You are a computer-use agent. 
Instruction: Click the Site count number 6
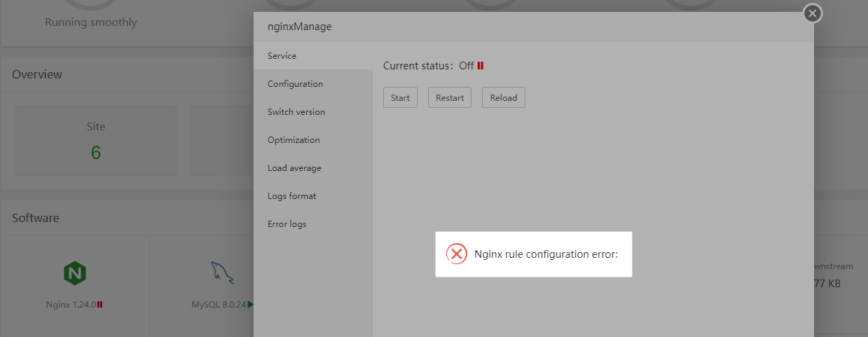96,153
